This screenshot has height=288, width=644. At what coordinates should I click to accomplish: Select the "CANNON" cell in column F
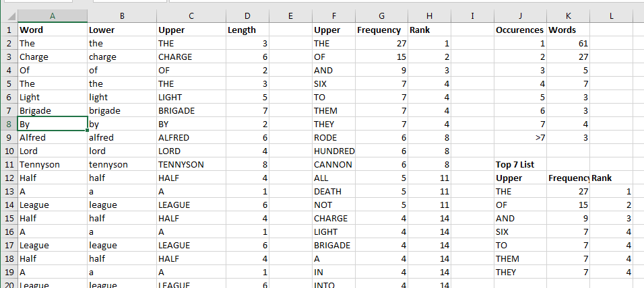(334, 164)
